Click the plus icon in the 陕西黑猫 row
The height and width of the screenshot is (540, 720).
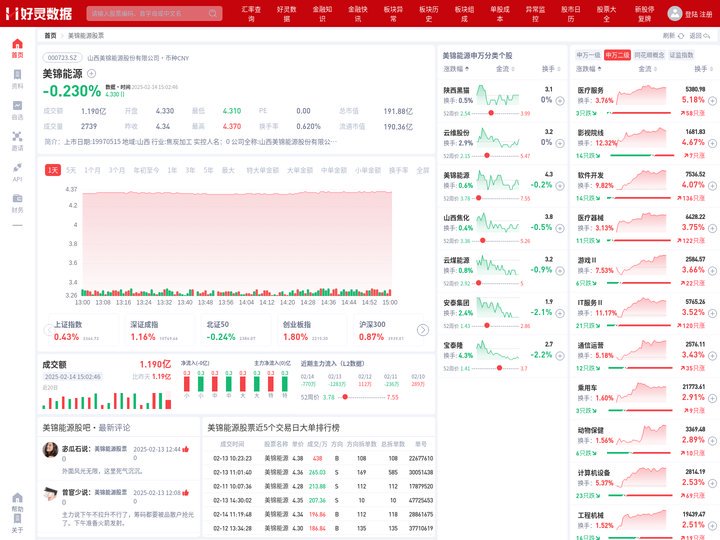560,101
